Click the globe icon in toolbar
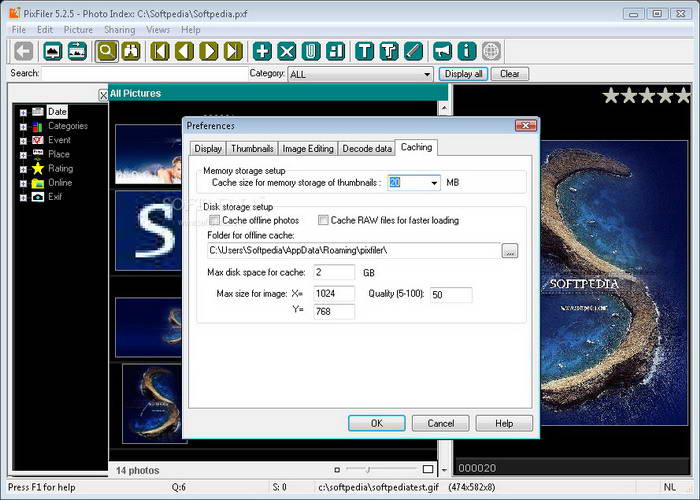 click(x=491, y=51)
